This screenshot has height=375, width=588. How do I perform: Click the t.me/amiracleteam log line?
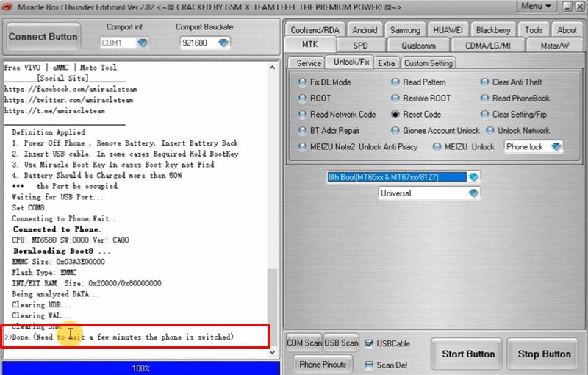54,111
